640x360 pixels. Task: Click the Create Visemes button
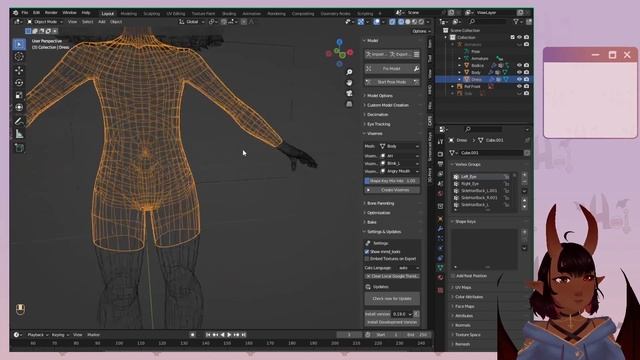tap(392, 190)
